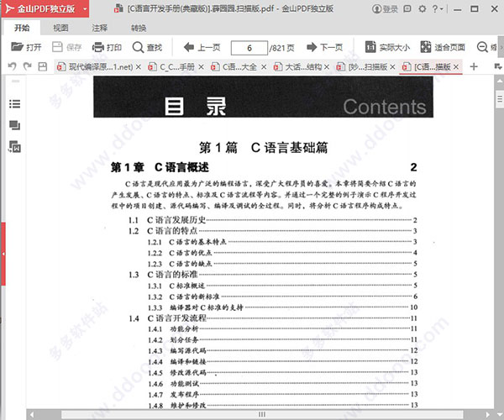Collapse the left sidebar red handle
This screenshot has width=504, height=420.
pos(3,254)
